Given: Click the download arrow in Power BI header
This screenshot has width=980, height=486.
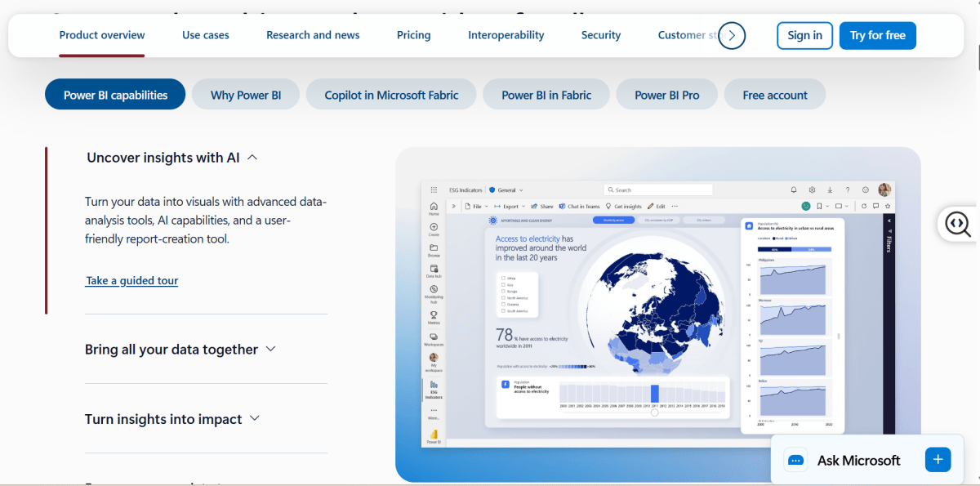Looking at the screenshot, I should (830, 189).
